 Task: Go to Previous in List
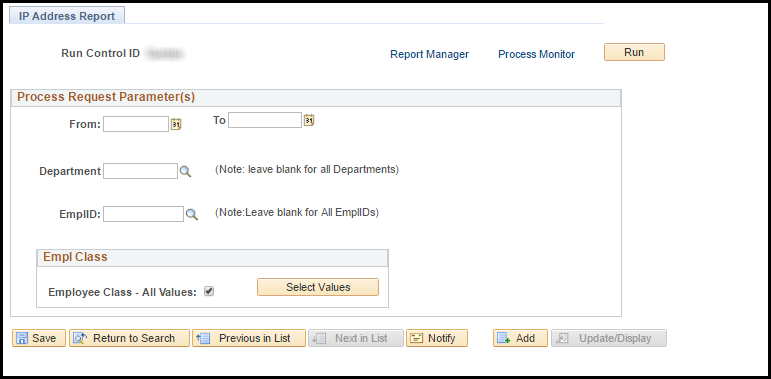pyautogui.click(x=249, y=338)
